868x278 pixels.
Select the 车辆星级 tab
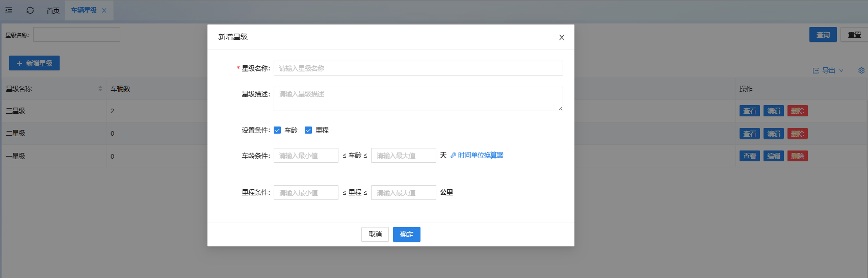(x=84, y=10)
